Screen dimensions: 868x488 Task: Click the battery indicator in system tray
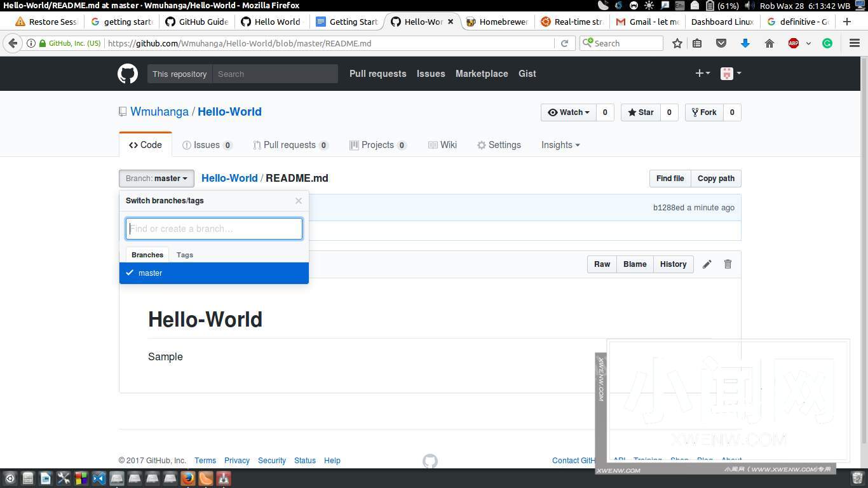[x=722, y=6]
